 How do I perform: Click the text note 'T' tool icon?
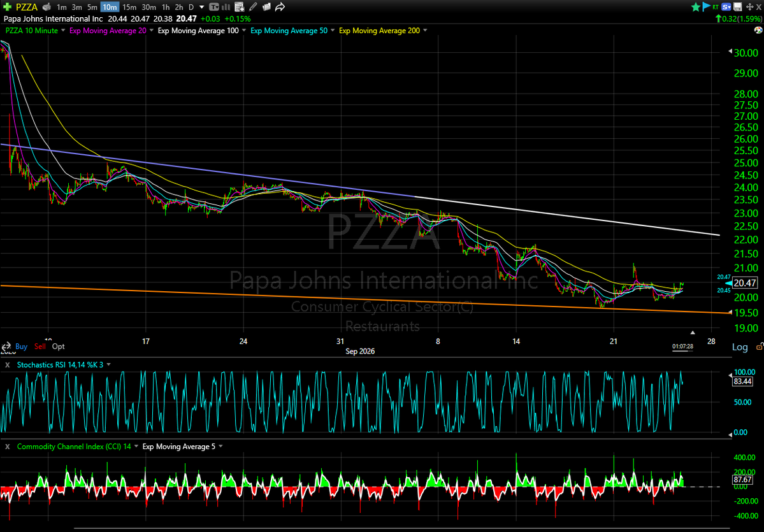point(214,7)
